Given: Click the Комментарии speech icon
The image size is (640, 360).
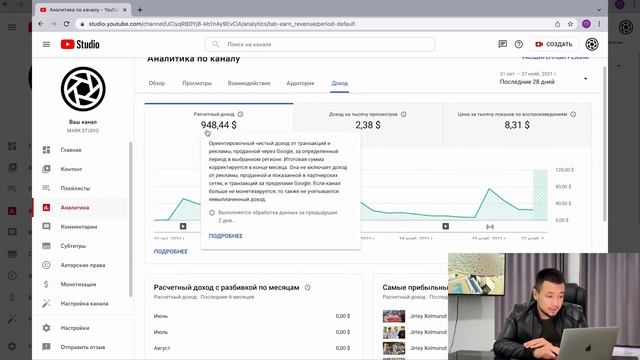Looking at the screenshot, I should tap(47, 227).
